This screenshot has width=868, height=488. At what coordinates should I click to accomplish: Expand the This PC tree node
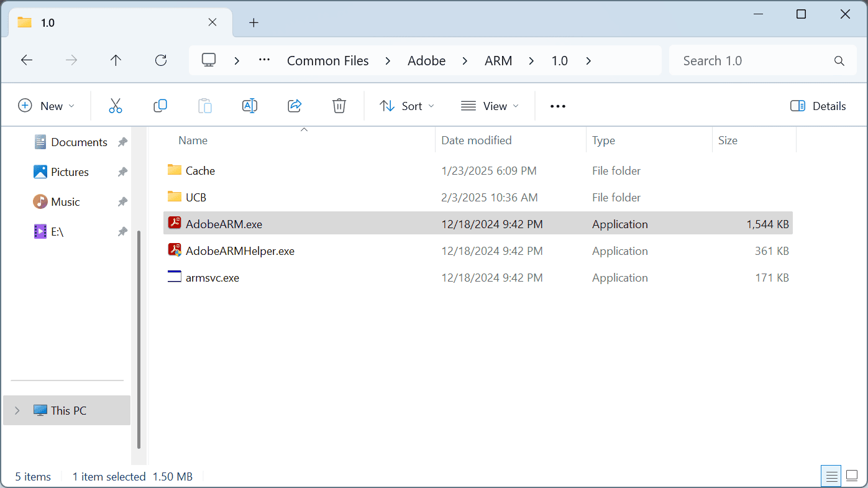(x=17, y=410)
